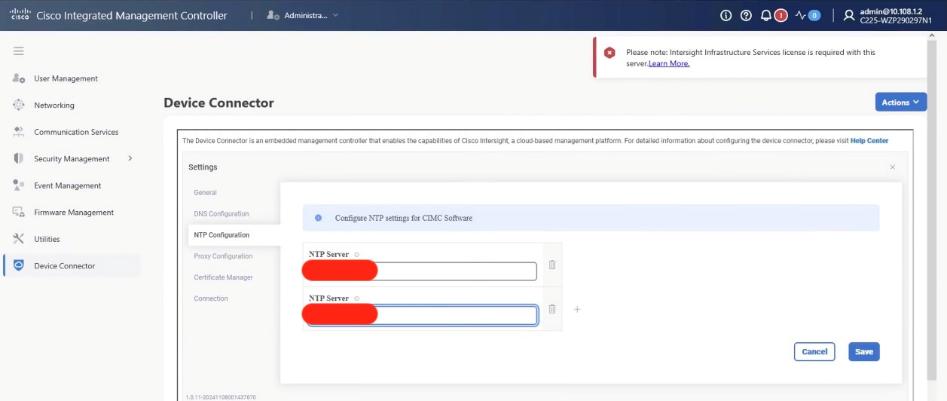Click the connector version number text
Viewport: 947px width, 401px height.
pos(220,397)
